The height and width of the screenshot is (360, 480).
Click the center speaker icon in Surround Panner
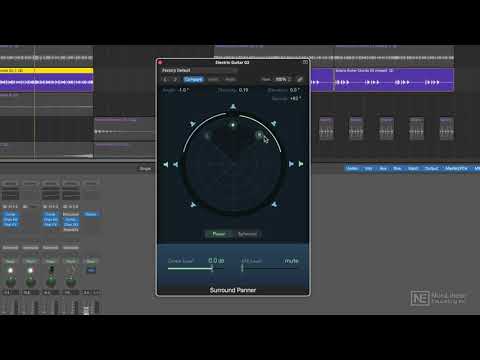pos(233,107)
